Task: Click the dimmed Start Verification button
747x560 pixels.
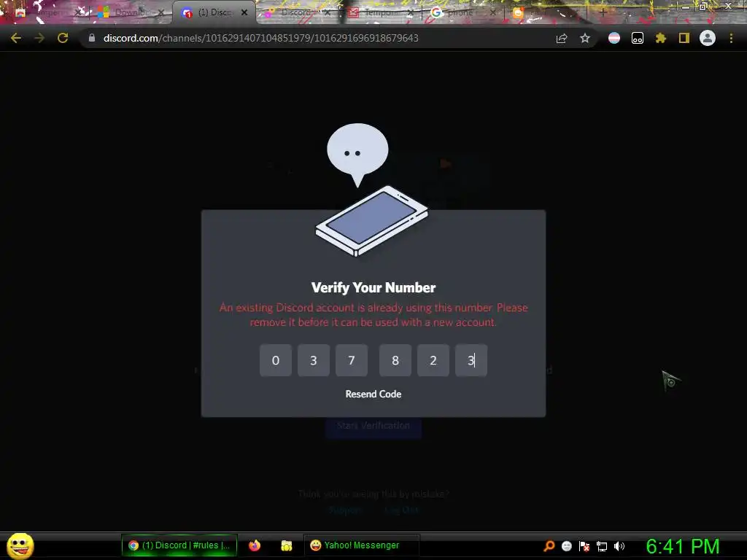Action: (373, 426)
